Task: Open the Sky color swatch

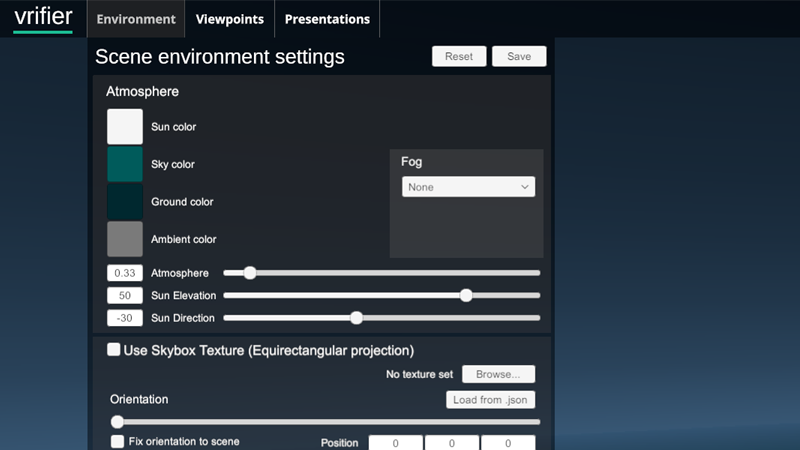Action: (125, 164)
